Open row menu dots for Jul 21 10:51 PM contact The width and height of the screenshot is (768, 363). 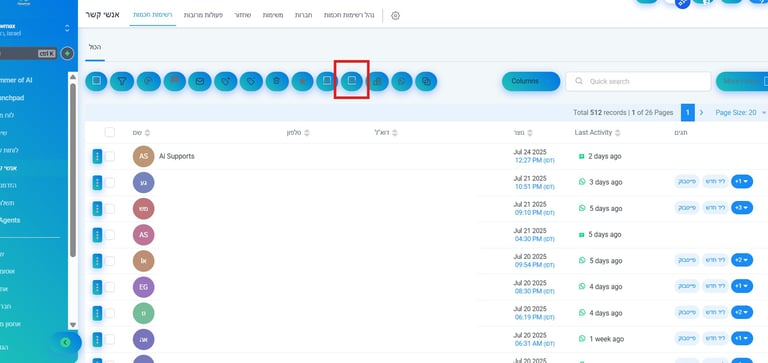pyautogui.click(x=97, y=182)
